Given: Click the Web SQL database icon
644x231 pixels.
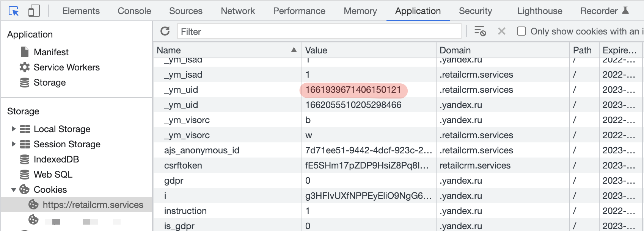Looking at the screenshot, I should 25,175.
